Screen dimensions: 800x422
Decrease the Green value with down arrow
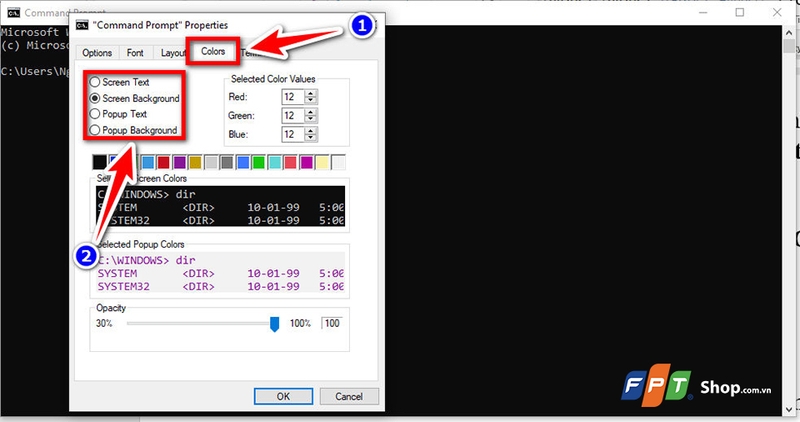point(311,119)
